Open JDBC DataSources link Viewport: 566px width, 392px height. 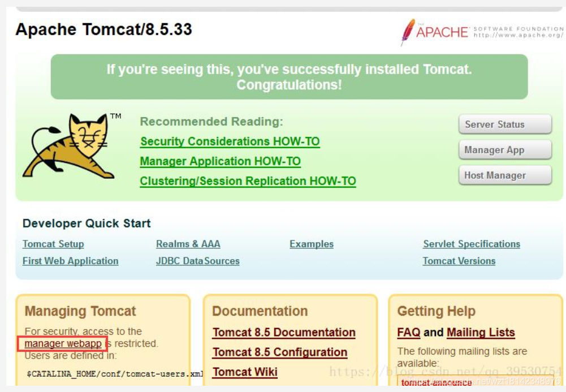[198, 261]
